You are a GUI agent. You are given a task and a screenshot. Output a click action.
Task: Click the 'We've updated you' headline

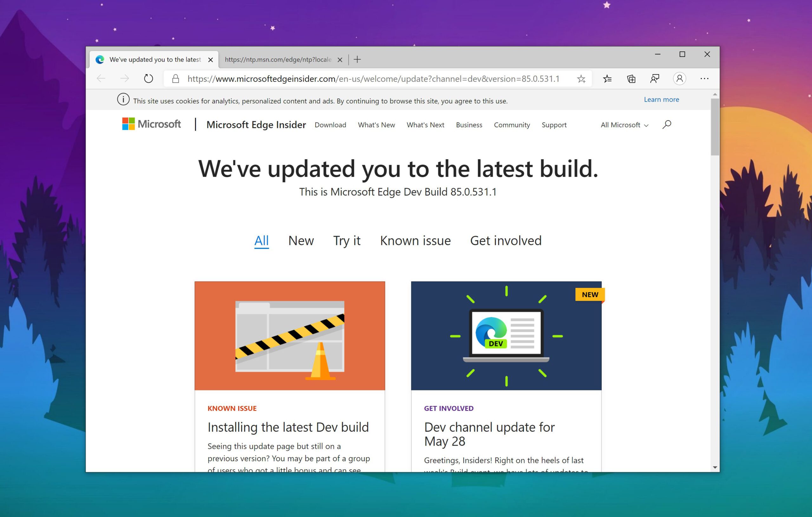[398, 169]
